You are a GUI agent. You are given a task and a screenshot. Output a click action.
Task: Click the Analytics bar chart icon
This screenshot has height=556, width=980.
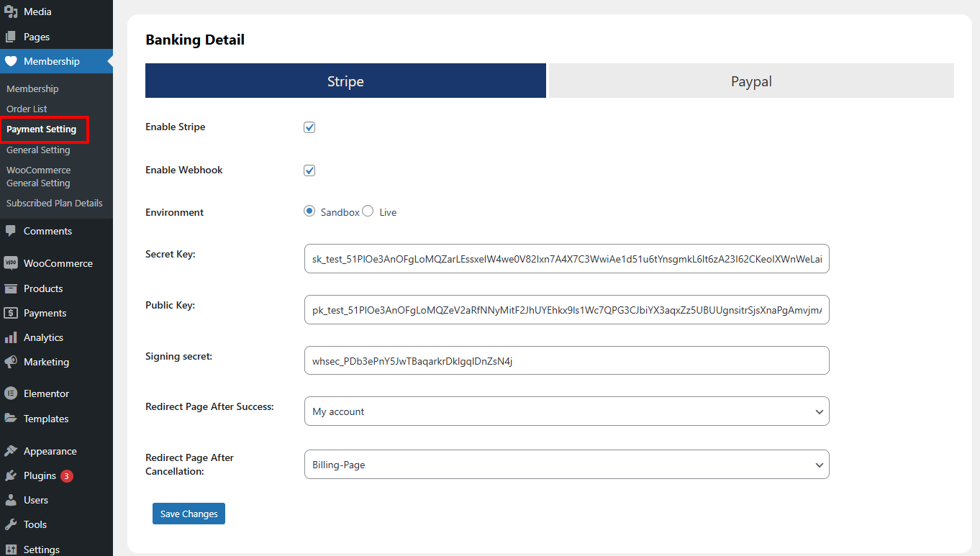click(11, 337)
